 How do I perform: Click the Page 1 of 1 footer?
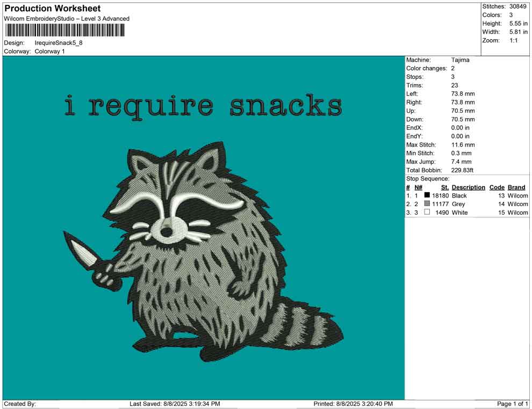[512, 404]
